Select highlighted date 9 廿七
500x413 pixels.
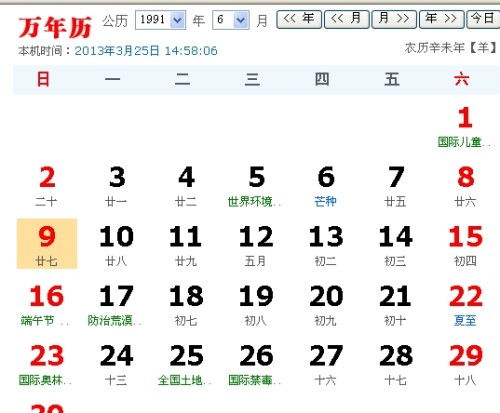tap(47, 244)
